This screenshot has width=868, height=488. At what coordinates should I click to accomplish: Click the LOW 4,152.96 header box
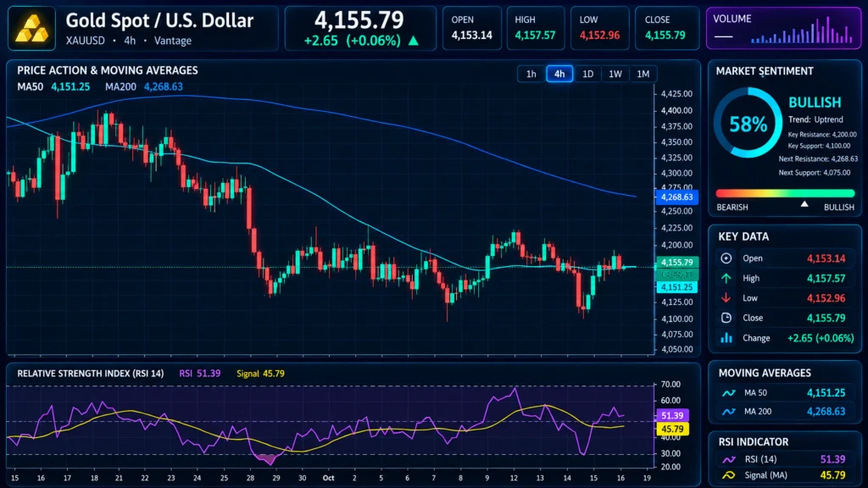[599, 28]
